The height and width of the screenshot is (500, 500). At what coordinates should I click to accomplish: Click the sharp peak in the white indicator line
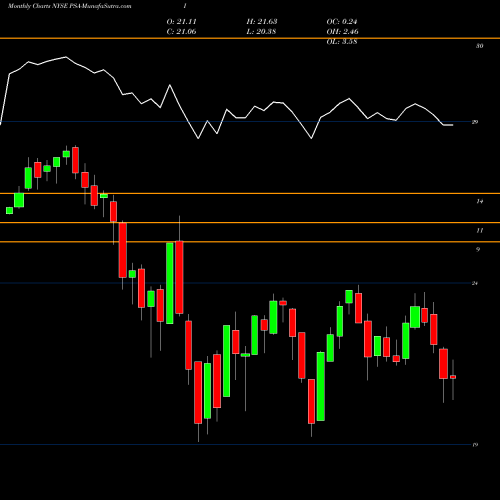tap(170, 85)
